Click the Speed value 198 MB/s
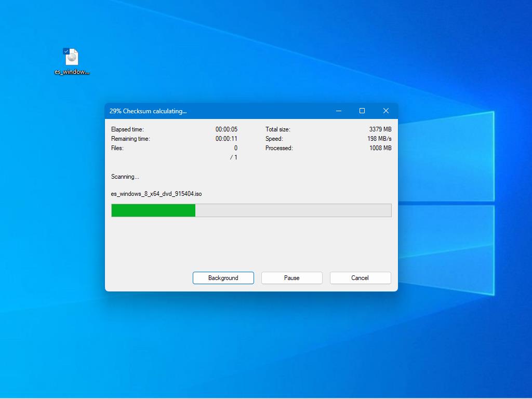The image size is (532, 399). [x=379, y=139]
